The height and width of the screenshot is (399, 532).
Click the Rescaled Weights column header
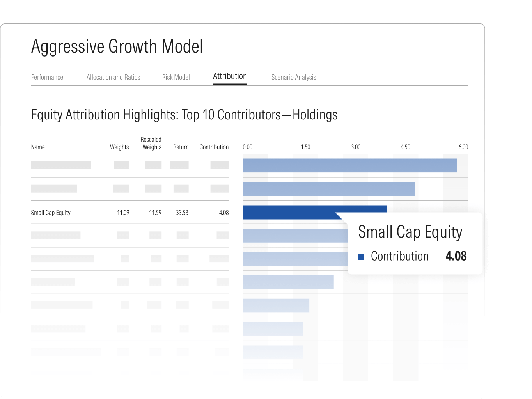coord(151,143)
